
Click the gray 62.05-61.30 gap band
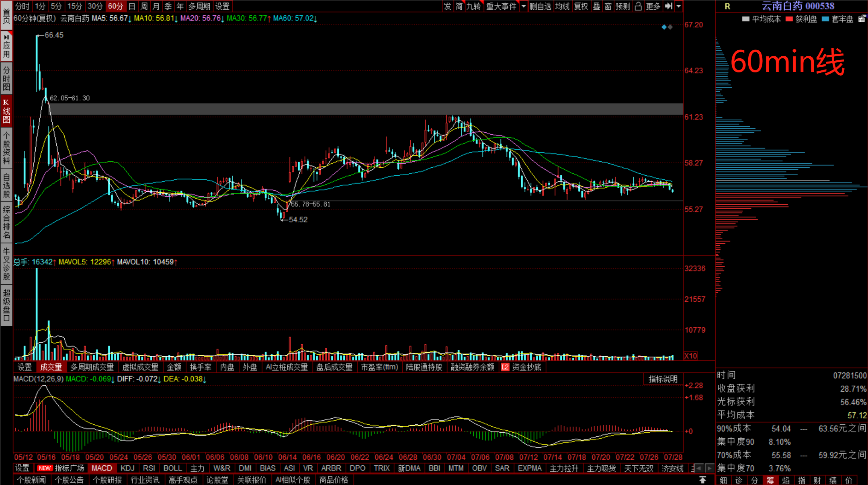click(362, 109)
